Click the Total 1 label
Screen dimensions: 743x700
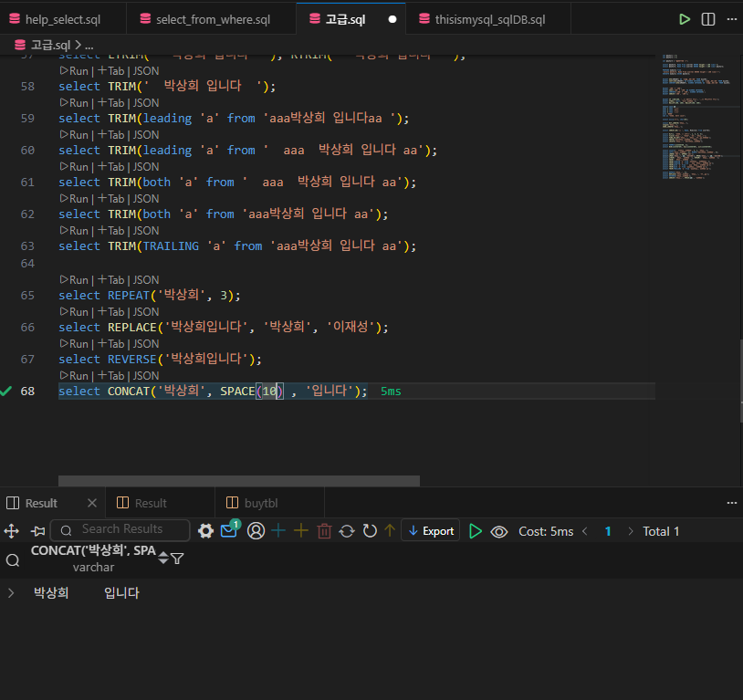[661, 531]
